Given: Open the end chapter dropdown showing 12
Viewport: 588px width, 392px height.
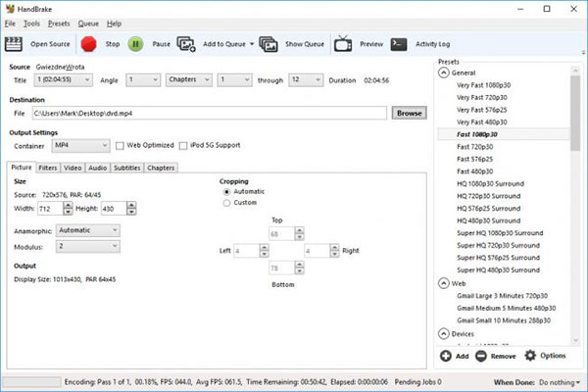Looking at the screenshot, I should point(306,80).
